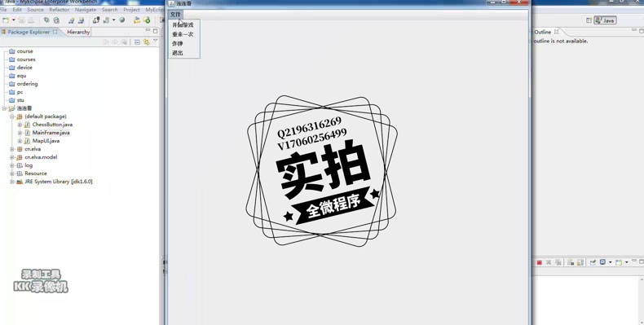Screen dimensions: 644x325
Task: Click the New wizard icon in the main toolbar
Action: (6, 20)
